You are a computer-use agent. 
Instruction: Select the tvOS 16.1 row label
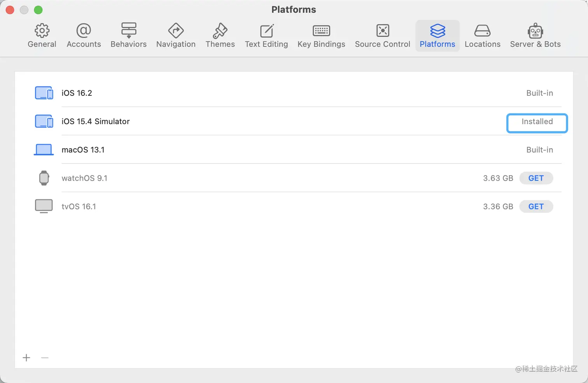tap(79, 207)
